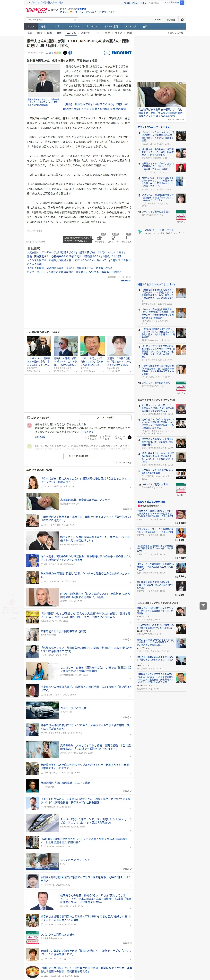Open the comment count 885 bubble under the headline

tap(50, 53)
